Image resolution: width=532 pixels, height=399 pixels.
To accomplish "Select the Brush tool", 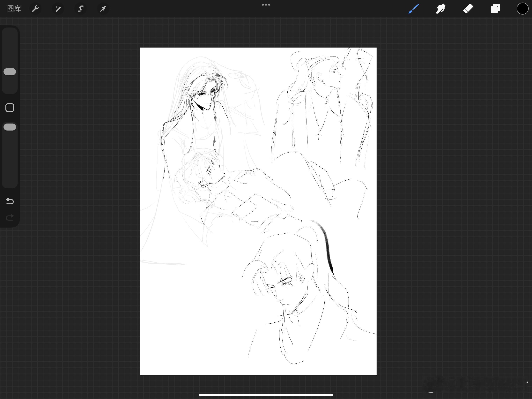I will [414, 9].
